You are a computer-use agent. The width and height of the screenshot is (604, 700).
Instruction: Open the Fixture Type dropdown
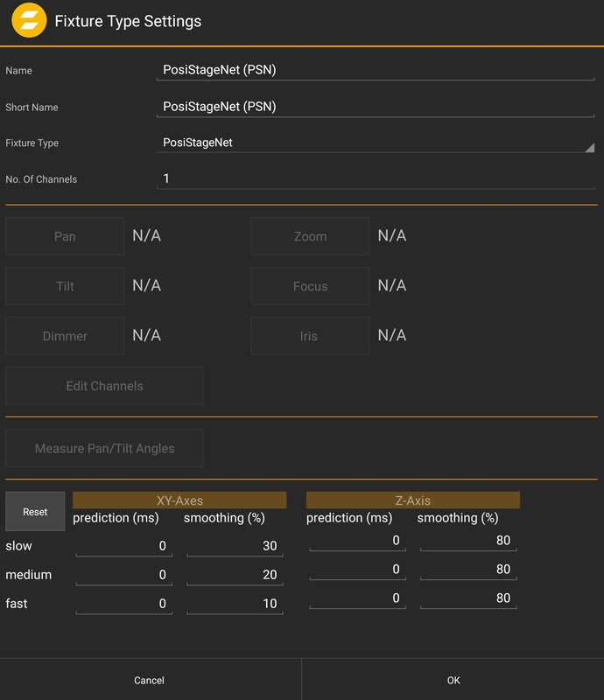coord(376,143)
